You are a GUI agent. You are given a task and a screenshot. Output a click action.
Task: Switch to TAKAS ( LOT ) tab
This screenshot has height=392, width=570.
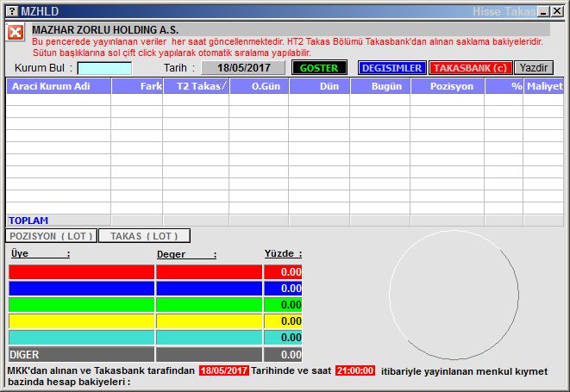(x=144, y=236)
